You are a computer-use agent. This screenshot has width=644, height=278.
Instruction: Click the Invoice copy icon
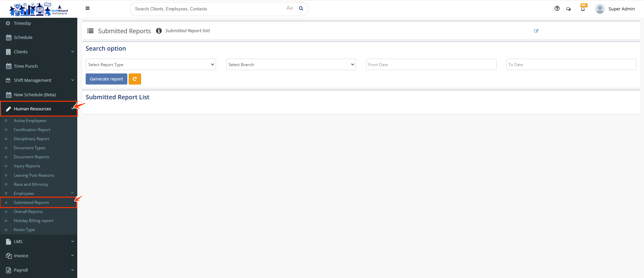[9, 256]
